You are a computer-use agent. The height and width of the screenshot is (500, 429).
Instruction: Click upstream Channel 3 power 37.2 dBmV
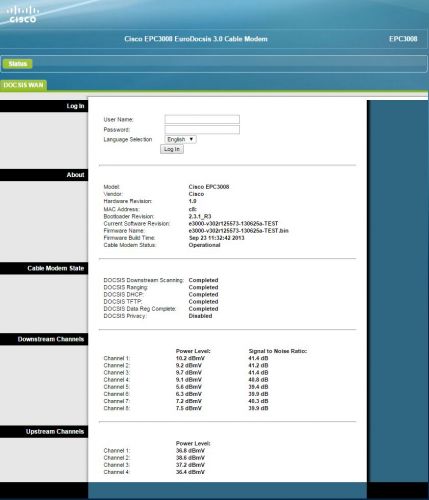click(x=190, y=465)
